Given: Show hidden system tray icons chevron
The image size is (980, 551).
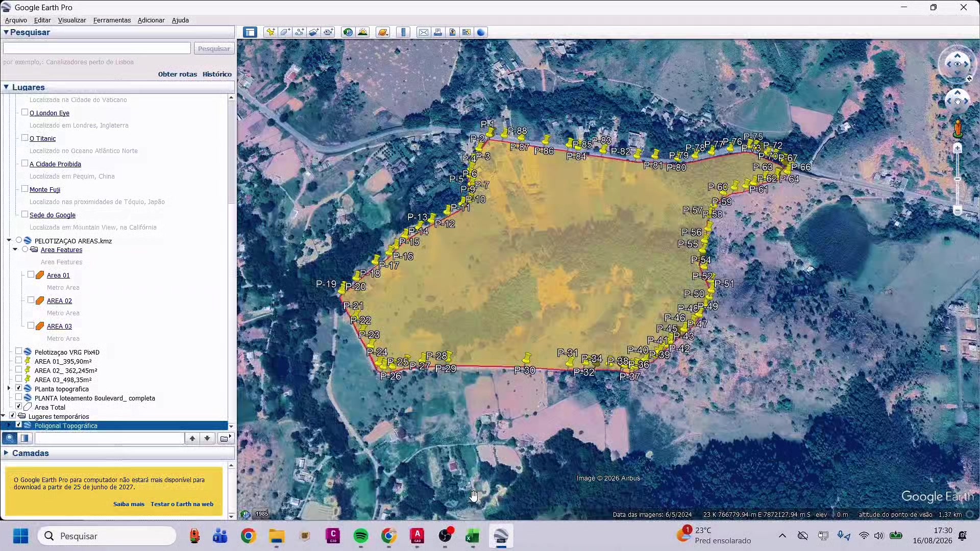Looking at the screenshot, I should [x=782, y=536].
